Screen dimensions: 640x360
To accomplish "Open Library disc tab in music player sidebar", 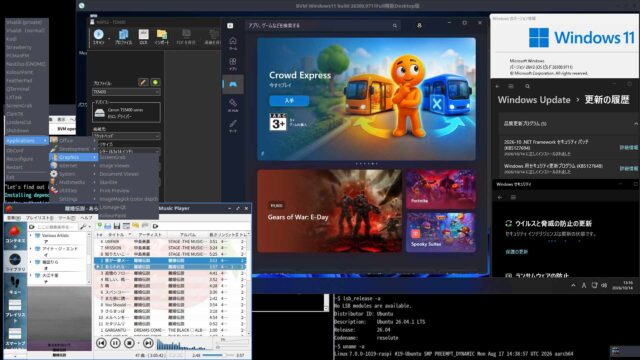I will click(15, 262).
